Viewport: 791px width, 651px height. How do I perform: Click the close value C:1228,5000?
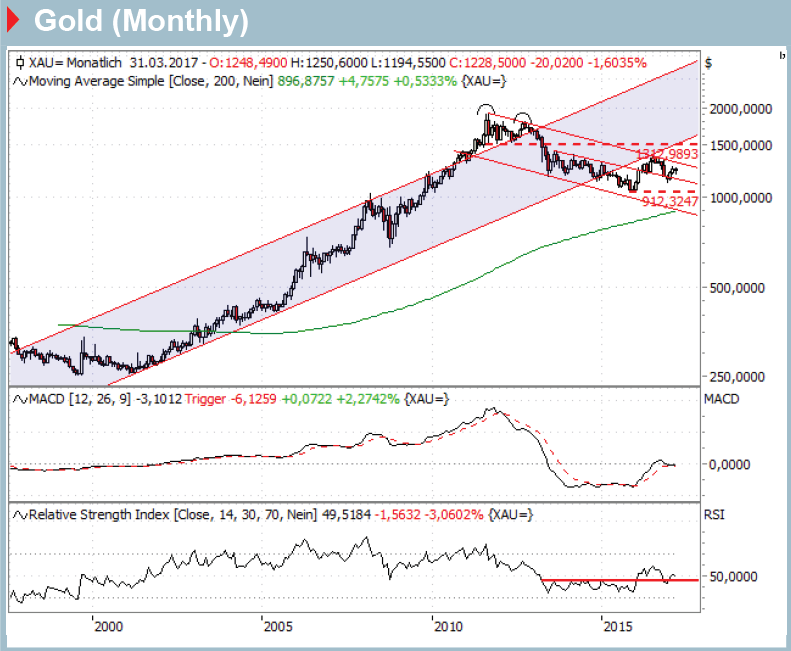coord(487,63)
